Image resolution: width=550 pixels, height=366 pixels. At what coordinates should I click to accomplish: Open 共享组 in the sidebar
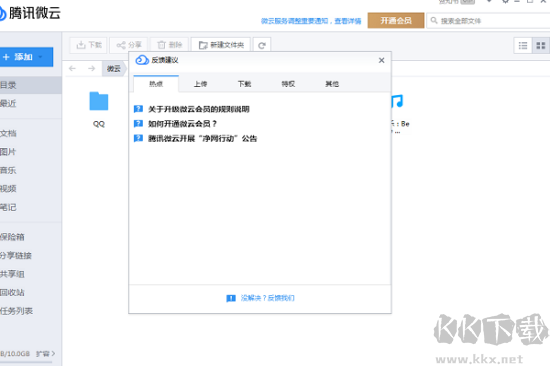point(31,274)
